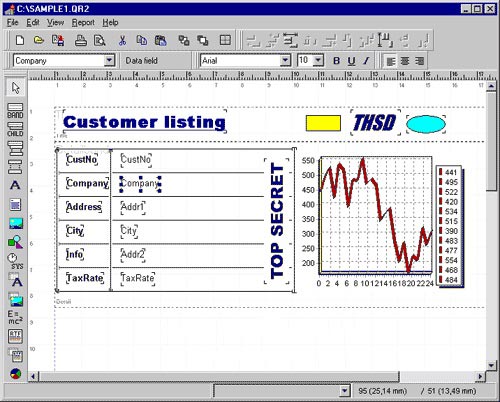Add a CHILD band to the report
This screenshot has width=500, height=402.
(x=15, y=129)
